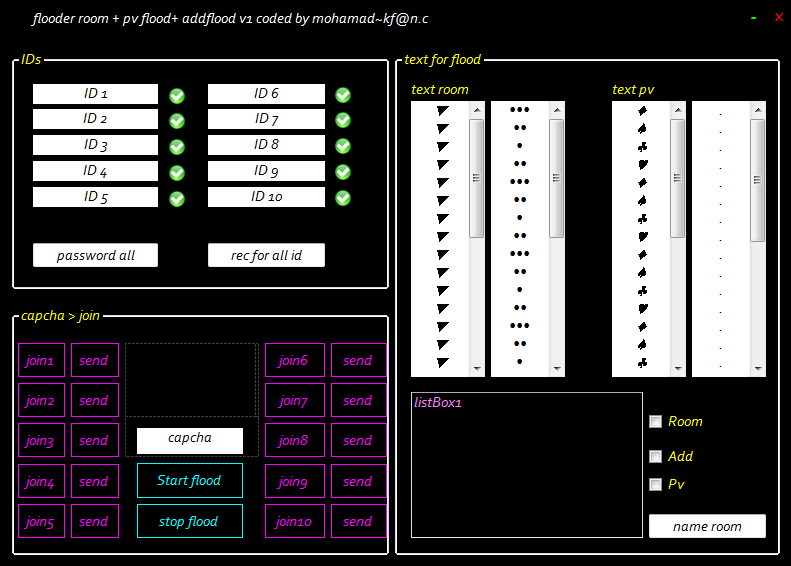
Task: Click the green check icon beside ID 10
Action: pyautogui.click(x=343, y=198)
